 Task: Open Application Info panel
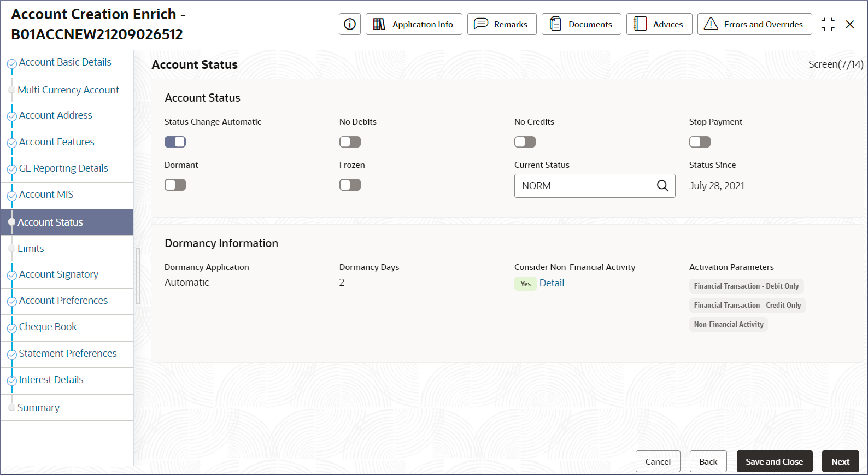[414, 24]
